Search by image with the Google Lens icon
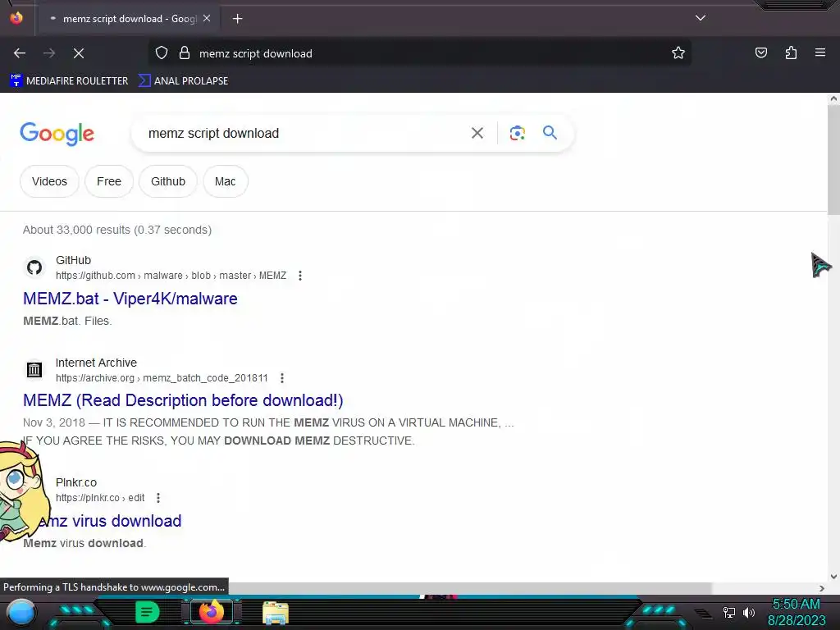Screen dimensions: 840x630 point(517,133)
